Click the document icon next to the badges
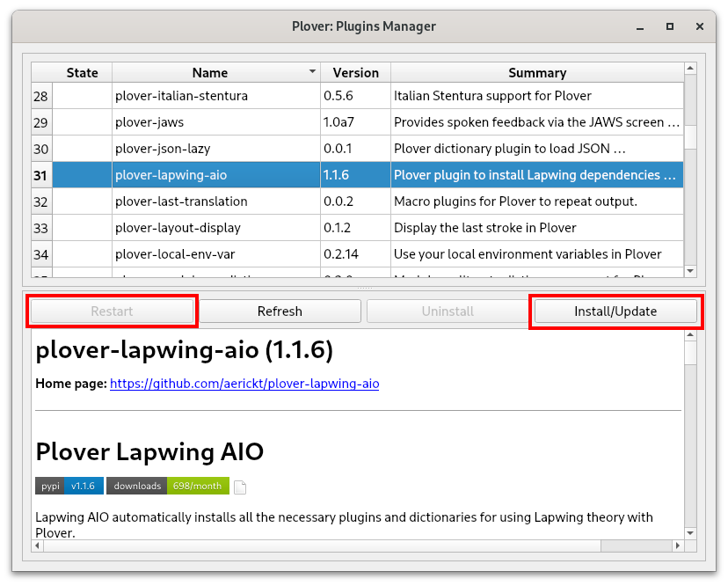This screenshot has width=728, height=586. pyautogui.click(x=239, y=486)
